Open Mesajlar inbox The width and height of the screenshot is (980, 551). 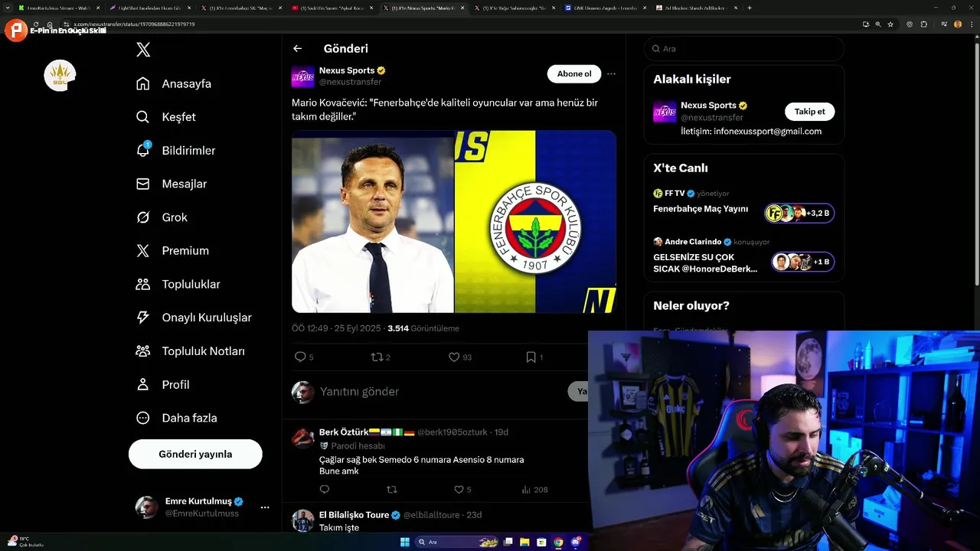[171, 184]
